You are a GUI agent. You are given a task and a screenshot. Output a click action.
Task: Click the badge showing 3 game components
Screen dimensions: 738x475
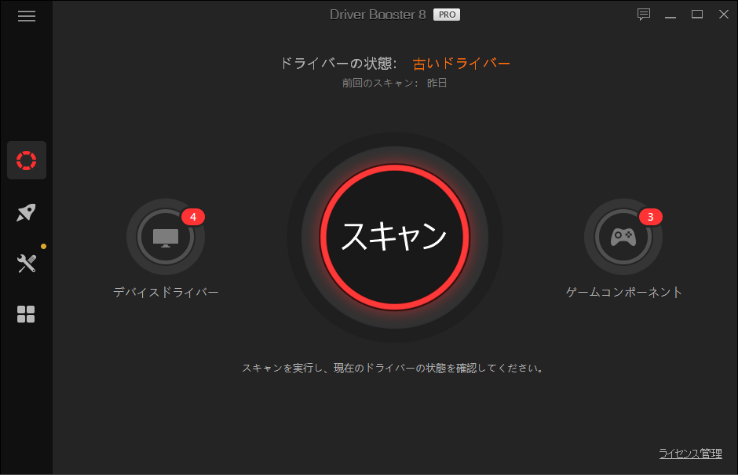click(650, 217)
